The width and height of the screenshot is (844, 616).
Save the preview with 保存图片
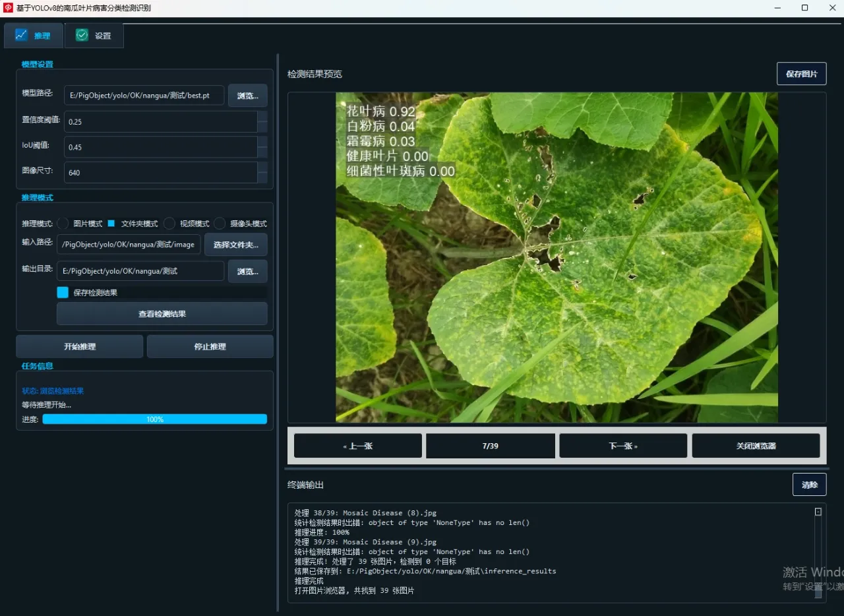[x=801, y=74]
